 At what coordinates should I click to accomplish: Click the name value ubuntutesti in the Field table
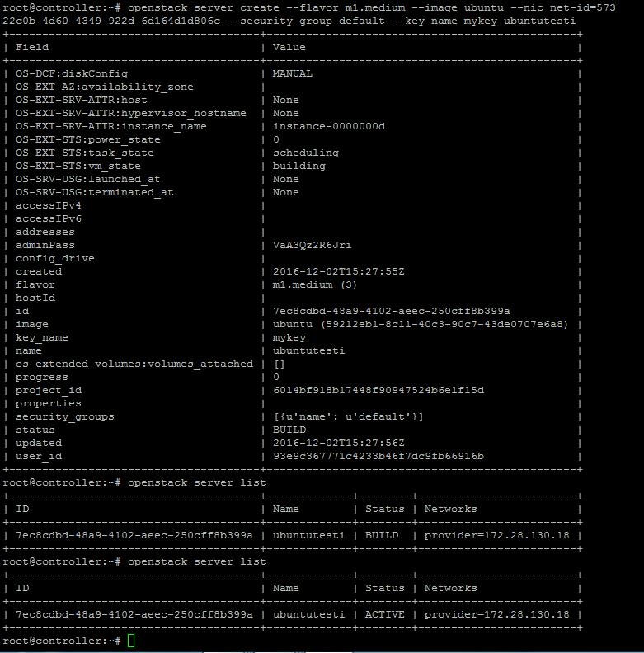pos(308,350)
